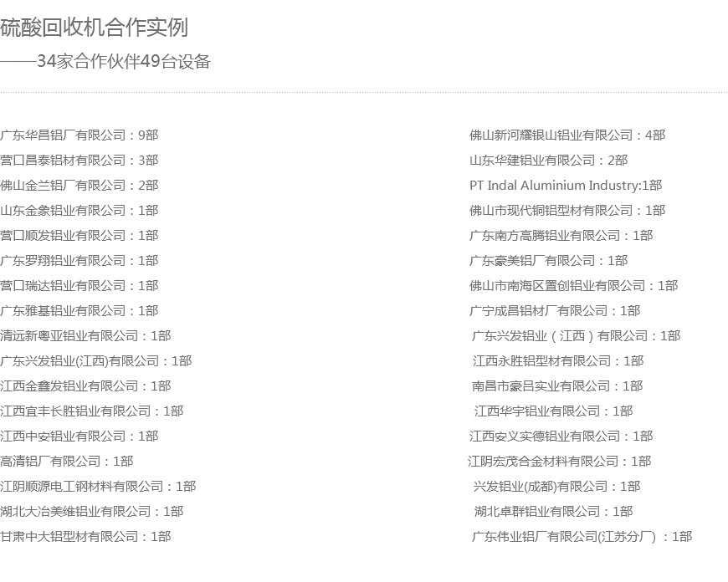728x582 pixels.
Task: Select the entry 江西安义实德铝业有限公司：1部
Action: (x=561, y=436)
